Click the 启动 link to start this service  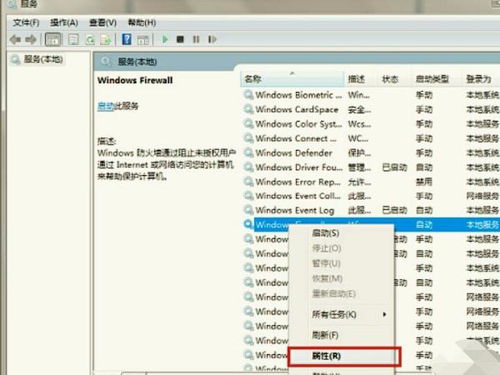(106, 106)
